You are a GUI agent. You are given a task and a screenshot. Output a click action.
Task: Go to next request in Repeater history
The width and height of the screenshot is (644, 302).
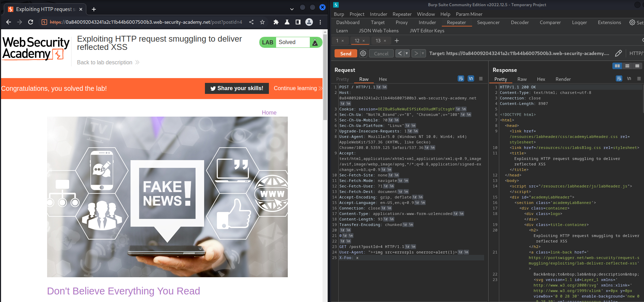coord(416,53)
